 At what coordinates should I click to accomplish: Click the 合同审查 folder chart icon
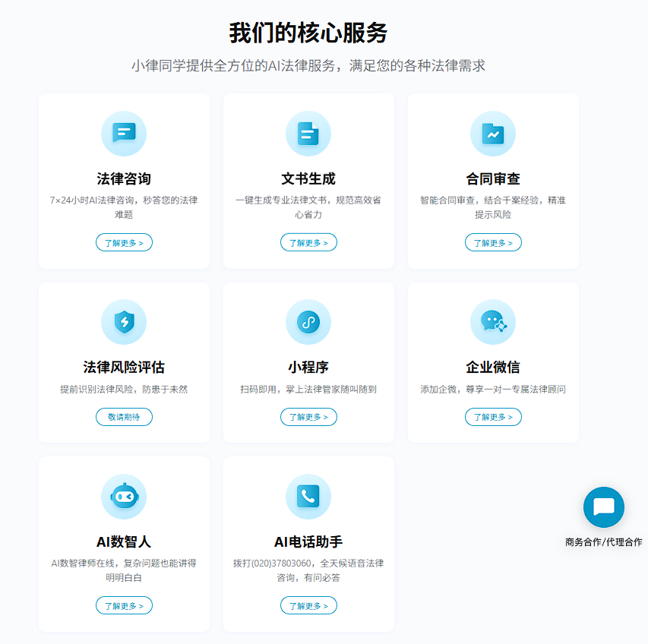(x=493, y=133)
